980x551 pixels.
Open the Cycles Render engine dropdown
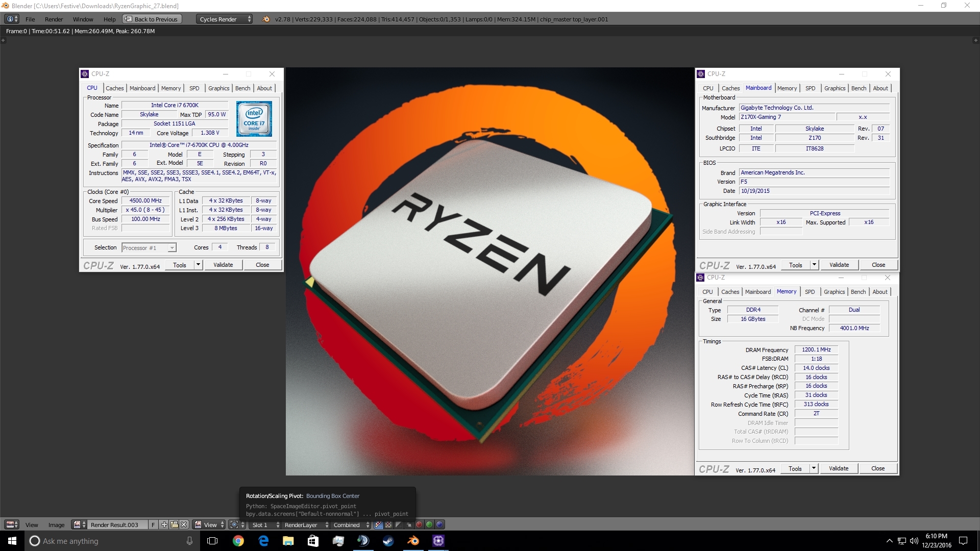pyautogui.click(x=225, y=19)
